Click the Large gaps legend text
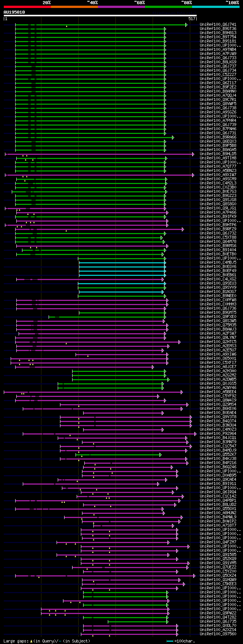 pyautogui.click(x=47, y=641)
